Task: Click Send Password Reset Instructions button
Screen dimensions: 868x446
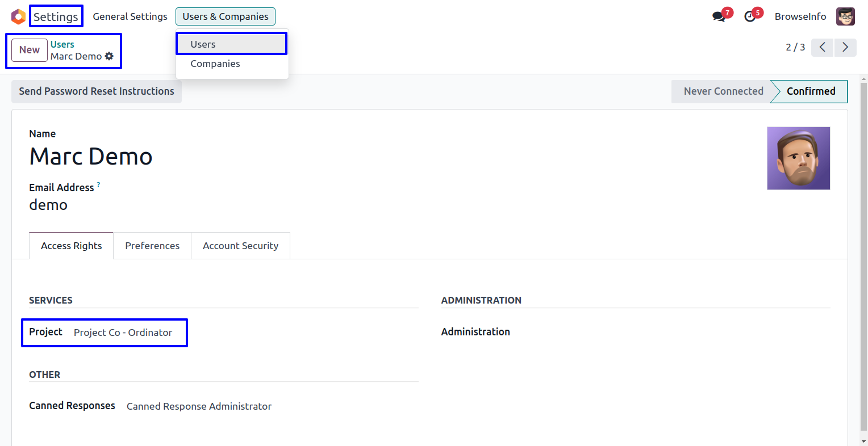Action: [97, 91]
